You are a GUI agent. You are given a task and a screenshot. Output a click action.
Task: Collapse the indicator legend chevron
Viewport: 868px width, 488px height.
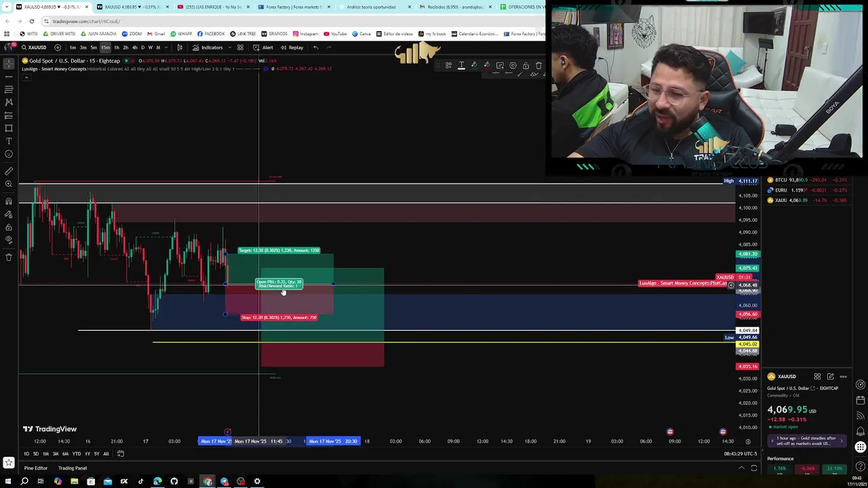(26, 77)
